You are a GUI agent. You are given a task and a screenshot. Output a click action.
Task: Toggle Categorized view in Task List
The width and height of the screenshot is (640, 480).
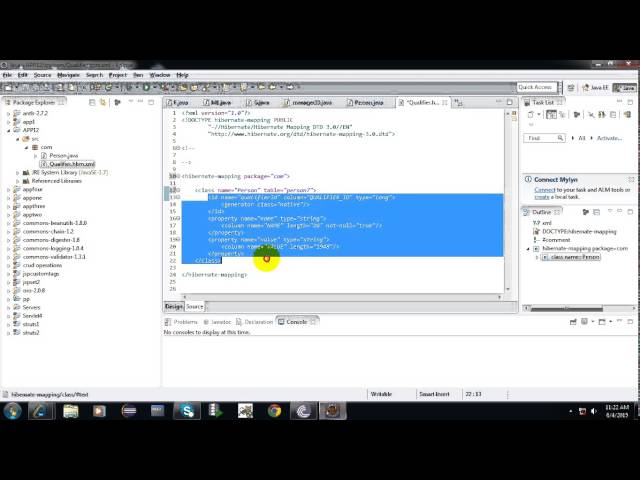point(551,115)
